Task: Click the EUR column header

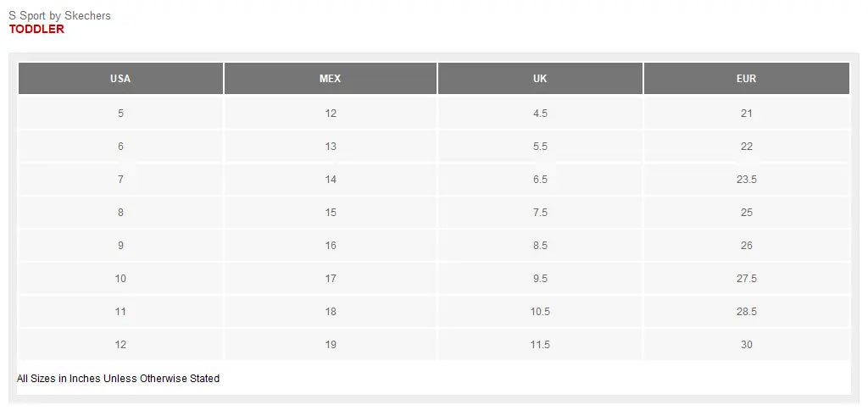Action: [x=746, y=79]
